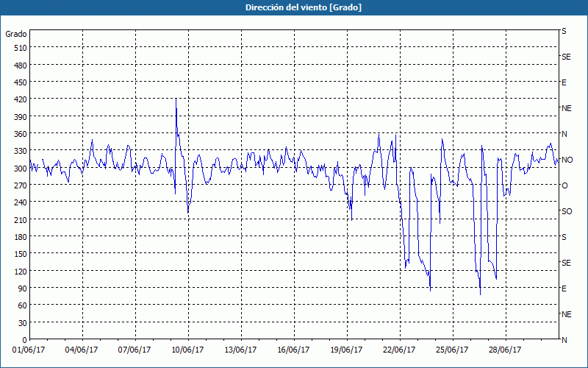Click the NO compass label on the right axis

pyautogui.click(x=567, y=160)
